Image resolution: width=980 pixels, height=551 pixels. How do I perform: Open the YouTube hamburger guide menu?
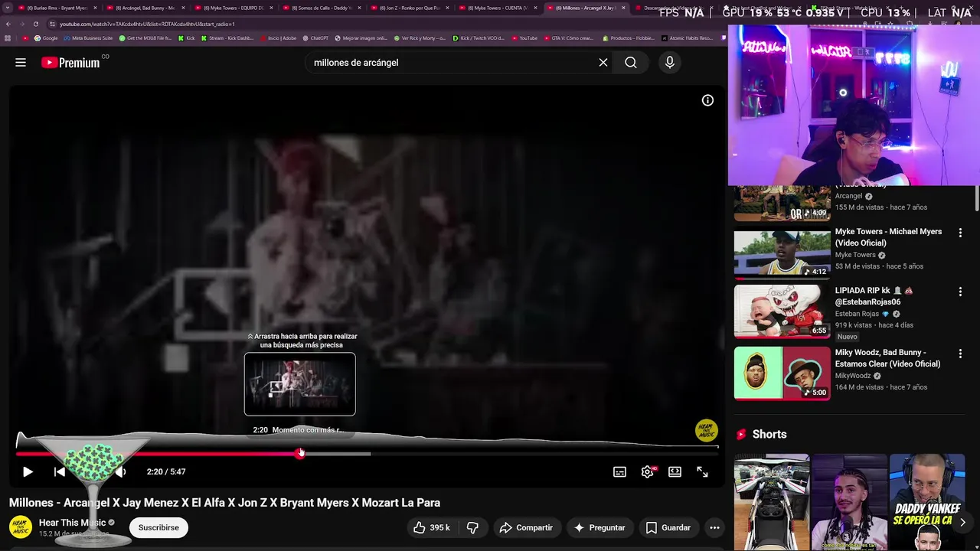tap(21, 63)
